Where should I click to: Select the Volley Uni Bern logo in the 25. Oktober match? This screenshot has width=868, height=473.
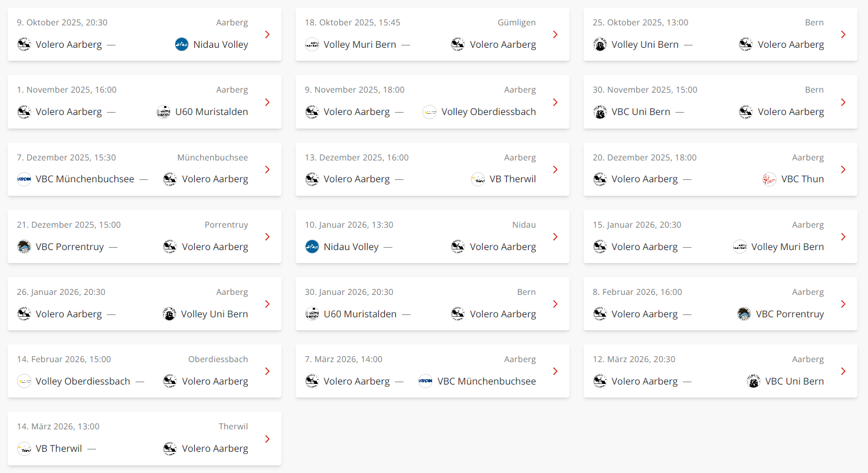tap(600, 44)
